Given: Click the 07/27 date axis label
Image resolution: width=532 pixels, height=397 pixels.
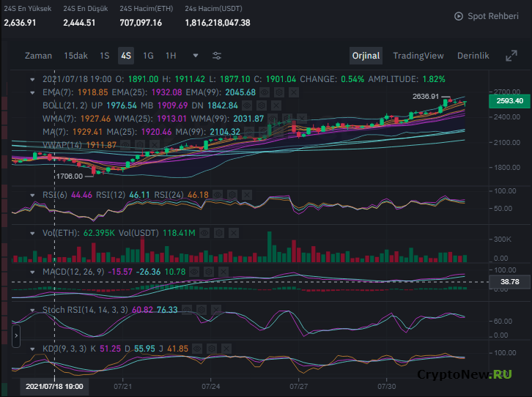Looking at the screenshot, I should pos(298,387).
